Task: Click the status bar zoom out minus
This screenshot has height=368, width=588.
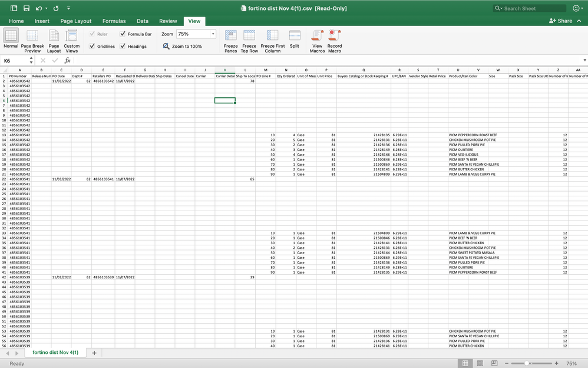Action: click(x=506, y=363)
